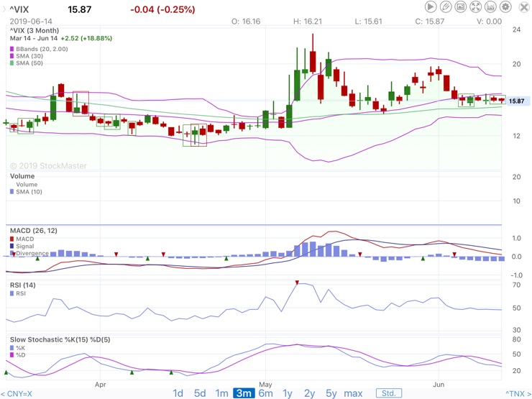This screenshot has width=532, height=399.
Task: Click the chevron left of ^VIX
Action: coord(4,9)
